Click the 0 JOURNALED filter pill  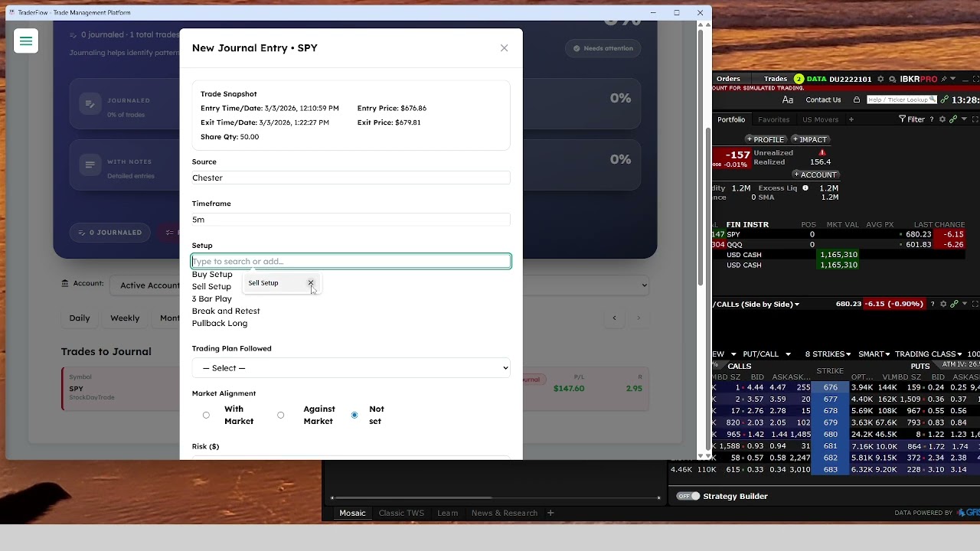(111, 233)
